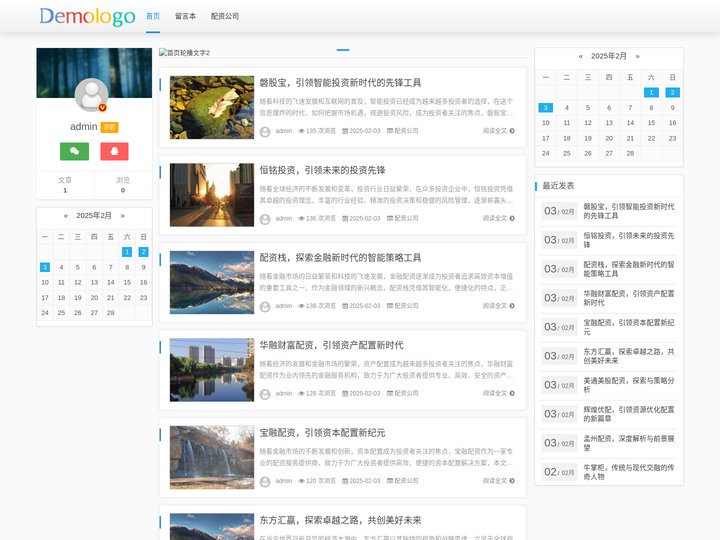The height and width of the screenshot is (540, 720).
Task: Click calendar date icon in 华融财富配资 article
Action: tap(345, 394)
